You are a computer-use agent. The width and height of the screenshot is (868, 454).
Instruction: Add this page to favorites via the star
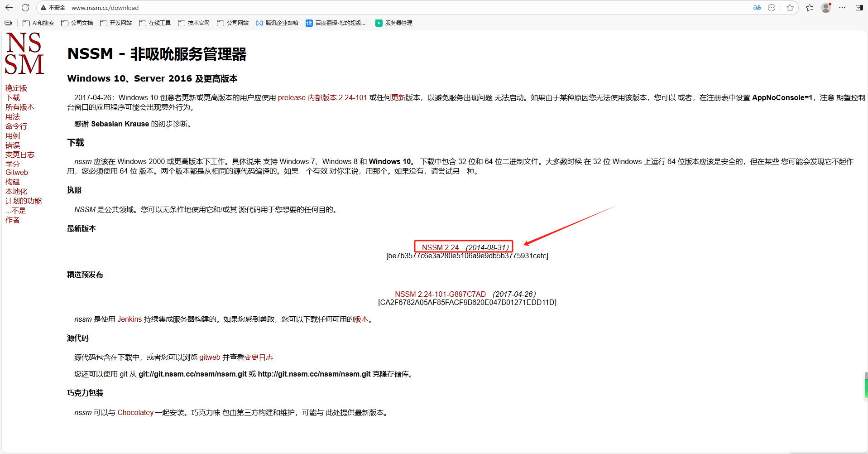[x=791, y=8]
